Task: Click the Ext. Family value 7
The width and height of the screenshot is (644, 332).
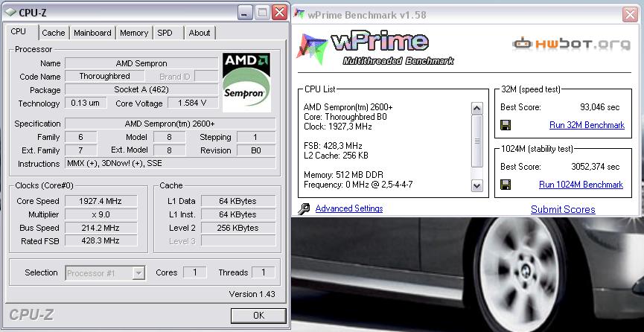Action: click(81, 150)
